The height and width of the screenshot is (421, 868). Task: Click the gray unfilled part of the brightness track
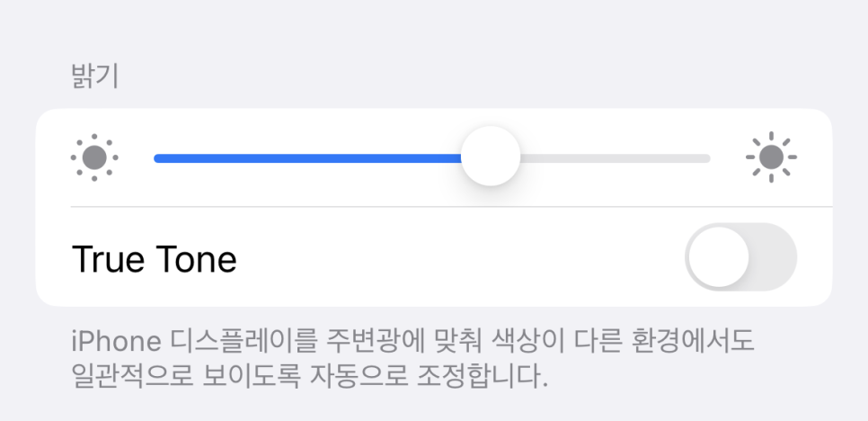pyautogui.click(x=615, y=158)
